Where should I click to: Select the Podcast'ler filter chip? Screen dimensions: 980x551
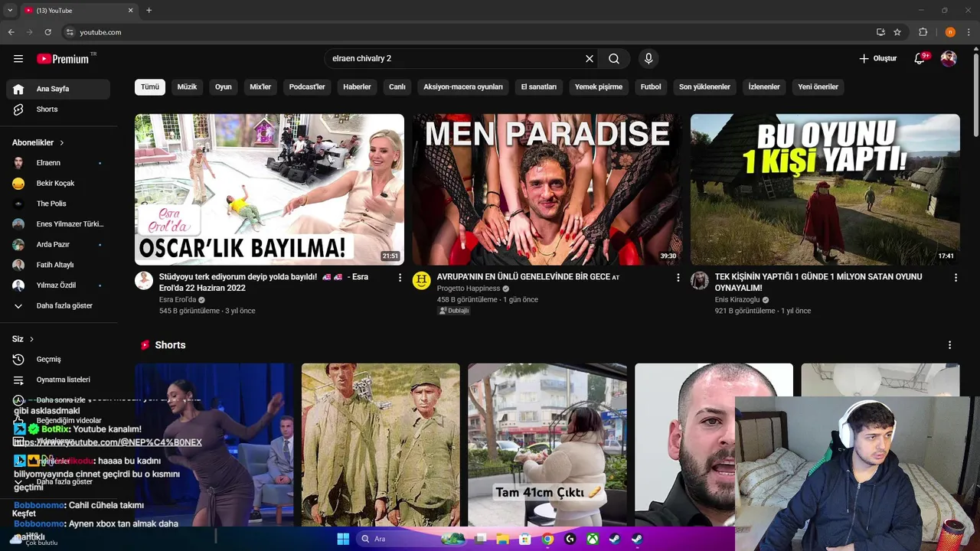(x=307, y=87)
